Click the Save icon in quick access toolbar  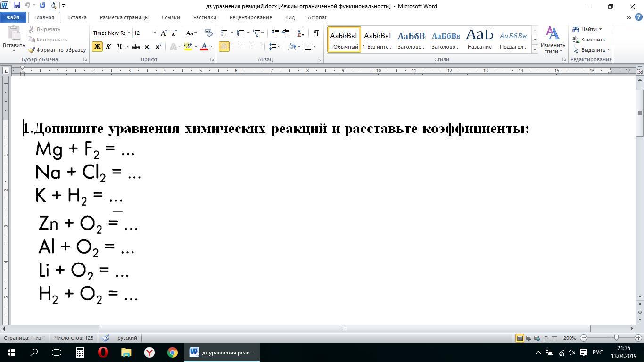coord(17,6)
